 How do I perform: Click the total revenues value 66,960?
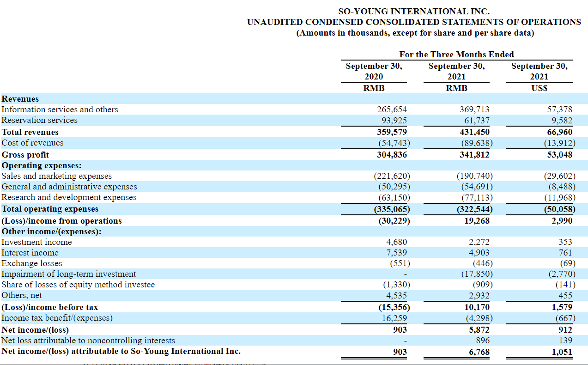pos(559,132)
